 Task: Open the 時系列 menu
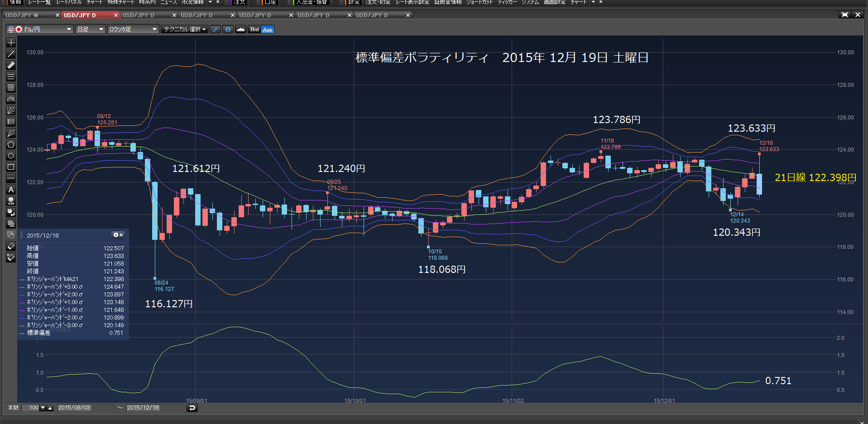(x=147, y=2)
